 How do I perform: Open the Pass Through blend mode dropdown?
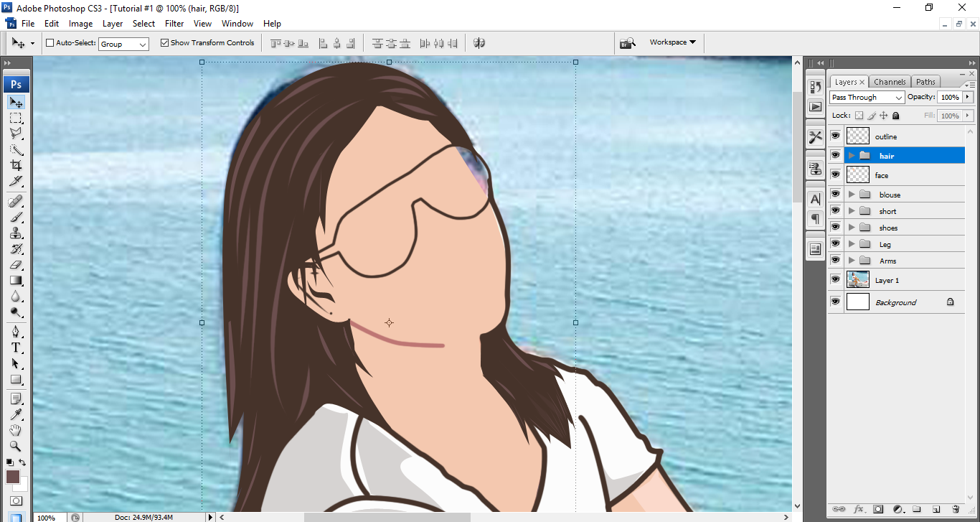[867, 97]
